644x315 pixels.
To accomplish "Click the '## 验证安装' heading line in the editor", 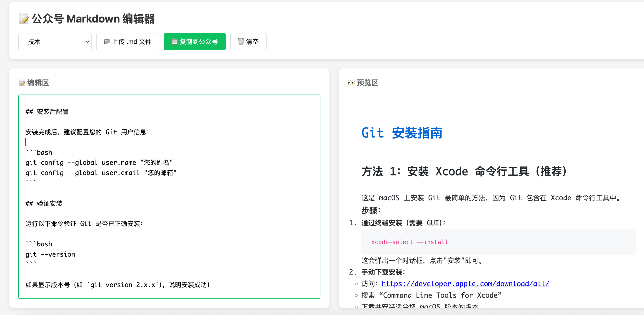I will pyautogui.click(x=44, y=203).
